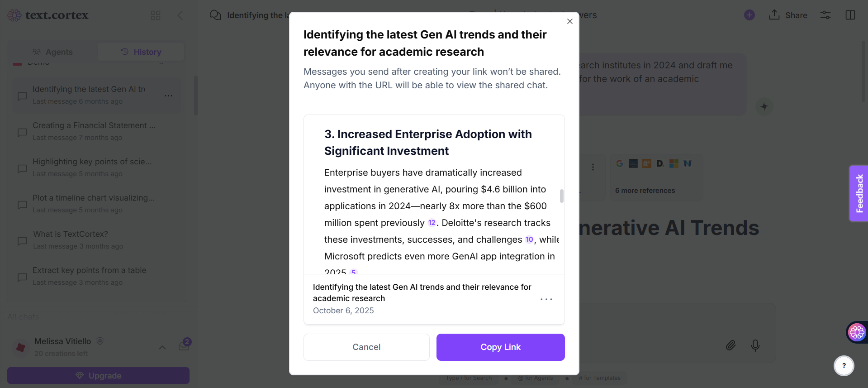The image size is (868, 388).
Task: Click the Upgrade button
Action: tap(98, 376)
